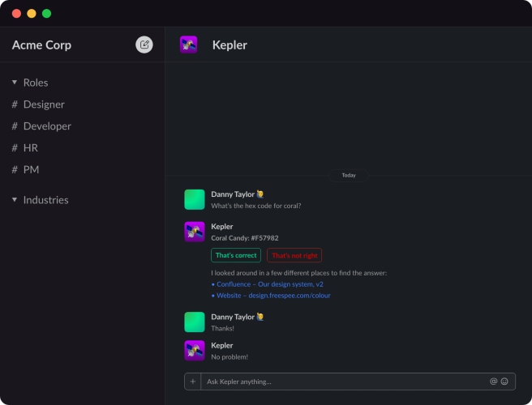The height and width of the screenshot is (405, 532).
Task: Click the Kepler name above 'No problem!'
Action: click(x=222, y=345)
